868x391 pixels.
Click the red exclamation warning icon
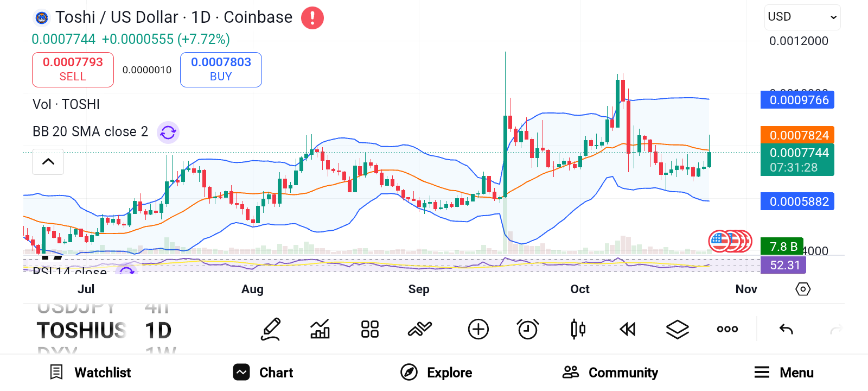coord(312,18)
